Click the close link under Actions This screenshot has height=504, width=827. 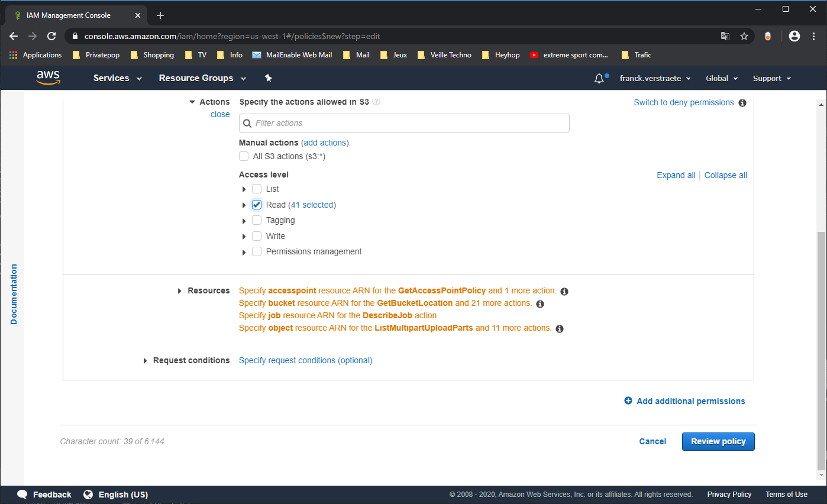click(x=220, y=114)
